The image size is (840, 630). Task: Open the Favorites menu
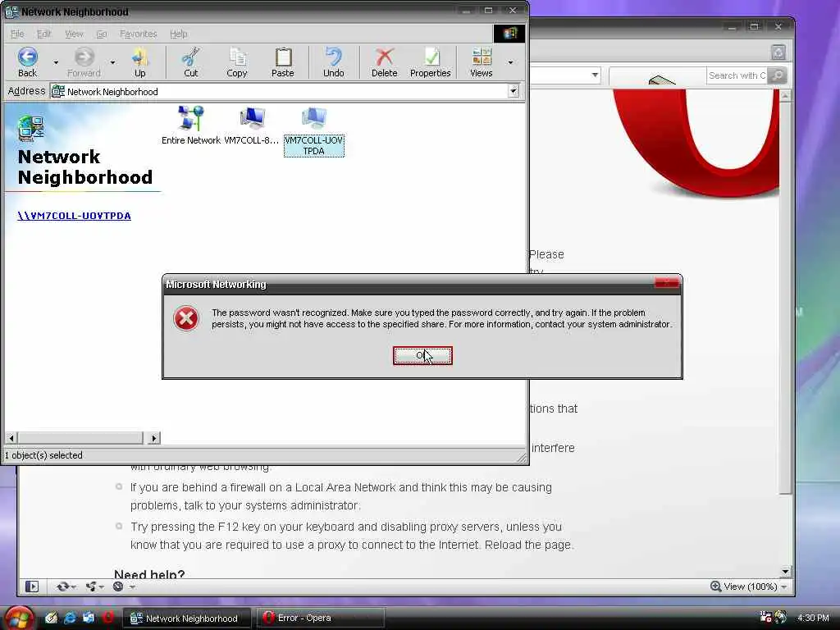tap(138, 34)
